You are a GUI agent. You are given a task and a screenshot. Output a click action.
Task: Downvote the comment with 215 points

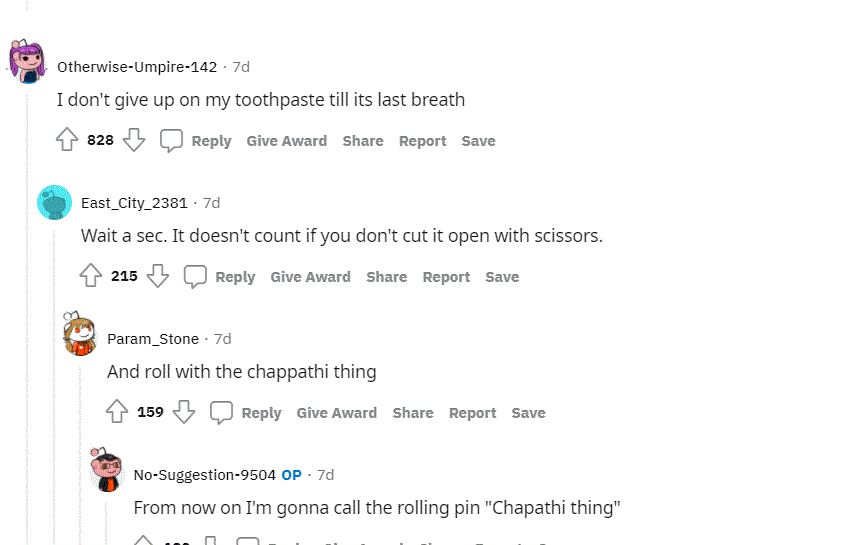[x=158, y=276]
